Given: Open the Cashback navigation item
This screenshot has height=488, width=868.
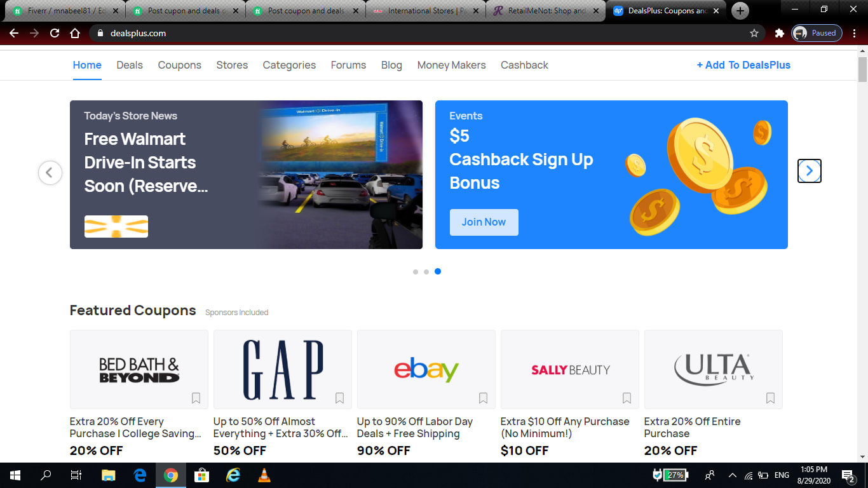Looking at the screenshot, I should point(524,65).
